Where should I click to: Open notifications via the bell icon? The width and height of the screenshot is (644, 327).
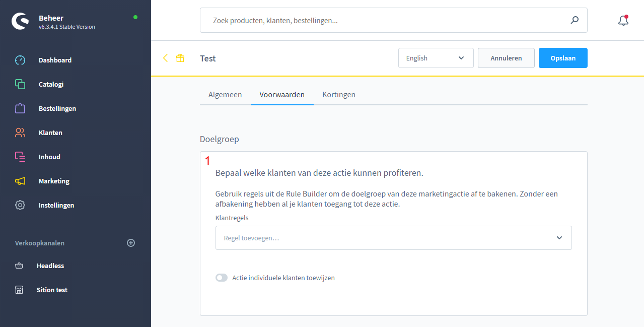coord(623,20)
